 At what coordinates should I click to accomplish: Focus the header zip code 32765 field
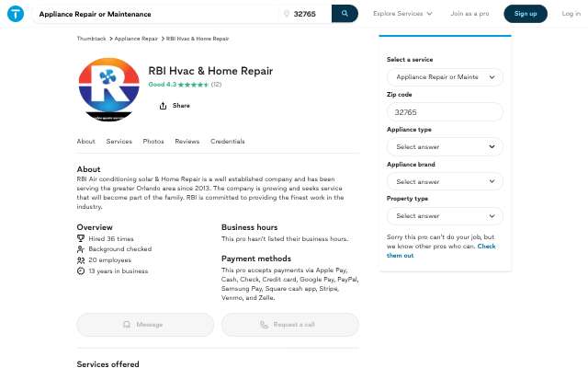306,14
